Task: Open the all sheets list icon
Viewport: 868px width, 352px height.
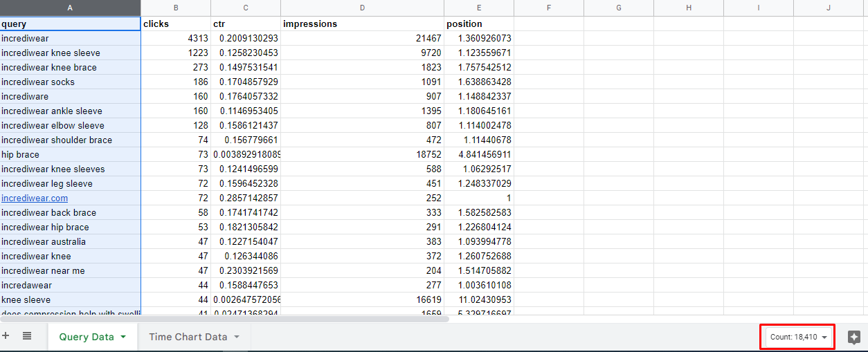Action: [x=27, y=336]
